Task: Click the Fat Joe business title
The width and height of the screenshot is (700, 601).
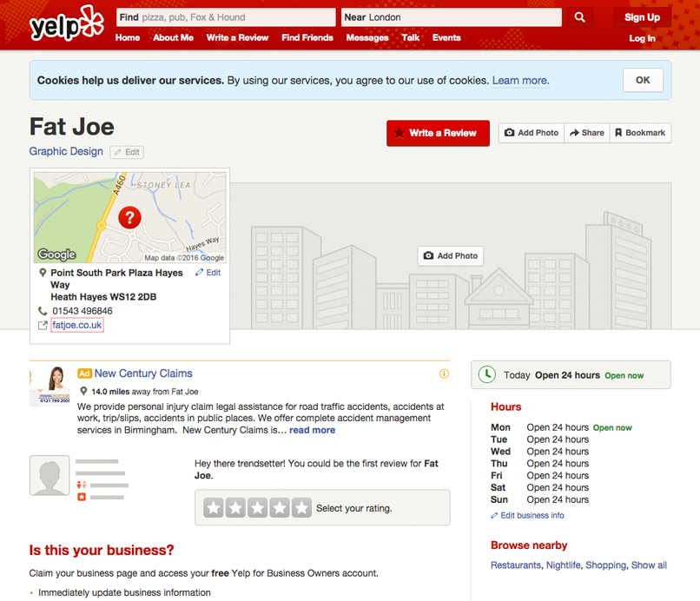Action: (x=72, y=127)
